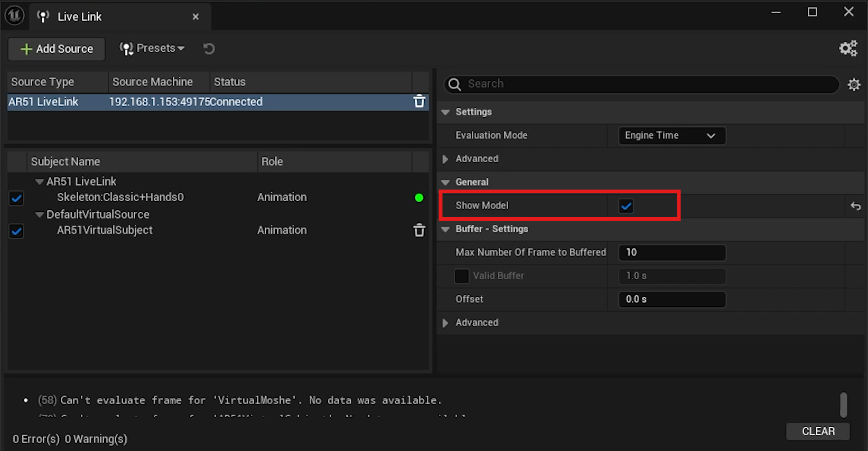Open the Evaluation Mode dropdown
Viewport: 868px width, 451px height.
click(671, 136)
